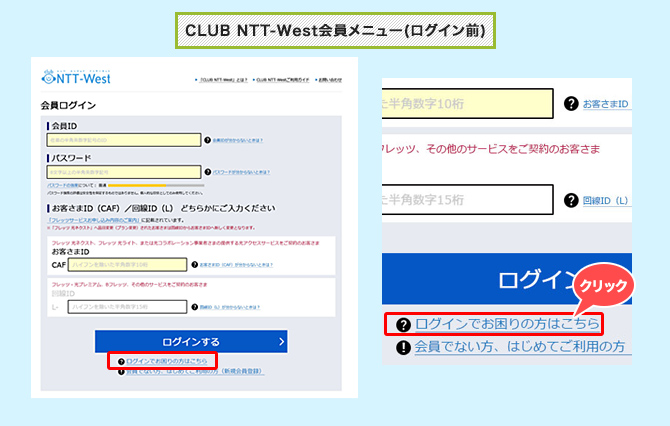Click question mark icon beside CAF field, left screenshot
Viewport: 670px width, 426px height.
point(195,264)
